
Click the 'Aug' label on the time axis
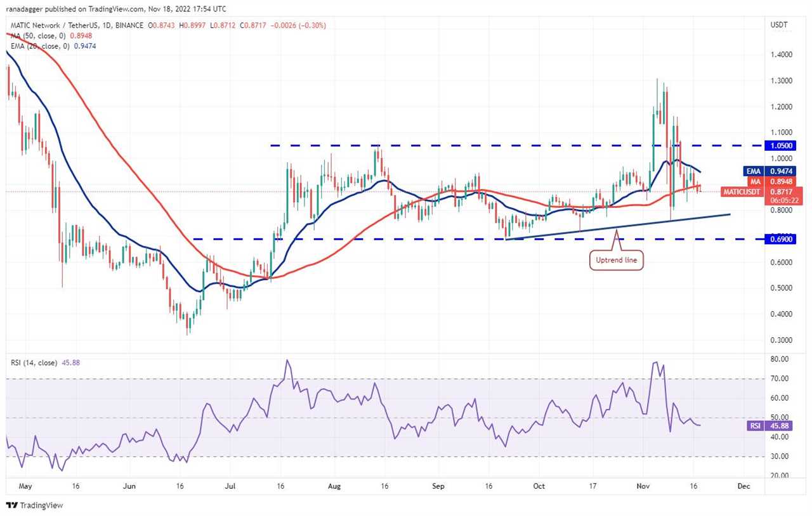point(334,486)
